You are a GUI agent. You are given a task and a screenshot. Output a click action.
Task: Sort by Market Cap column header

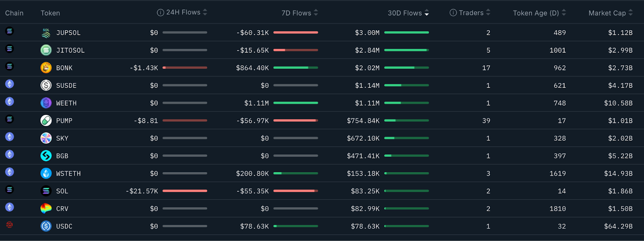[611, 13]
